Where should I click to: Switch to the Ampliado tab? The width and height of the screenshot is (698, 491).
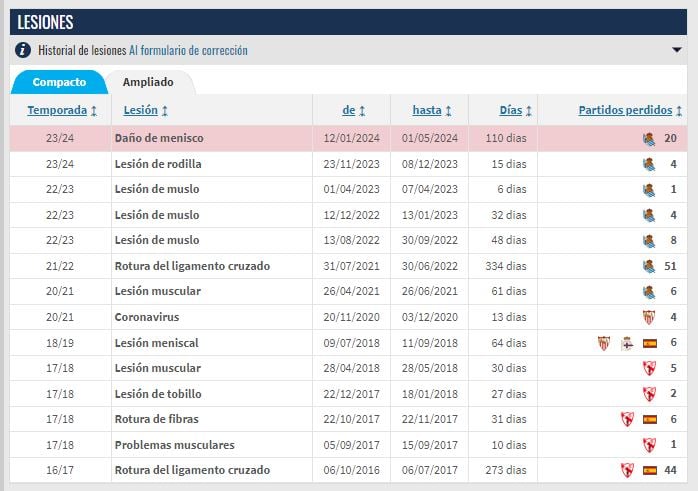tap(148, 82)
